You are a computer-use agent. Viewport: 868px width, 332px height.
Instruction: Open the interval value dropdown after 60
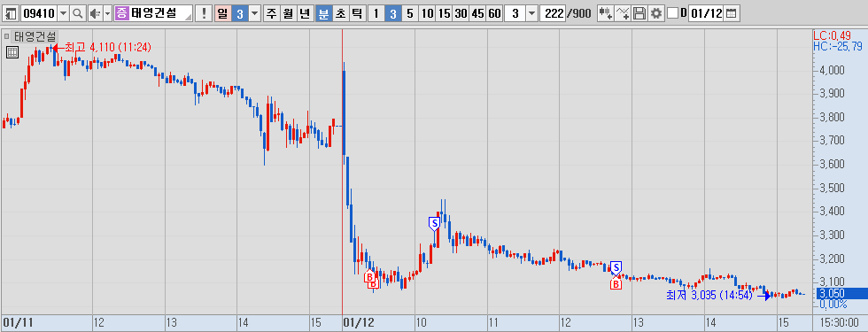point(531,14)
